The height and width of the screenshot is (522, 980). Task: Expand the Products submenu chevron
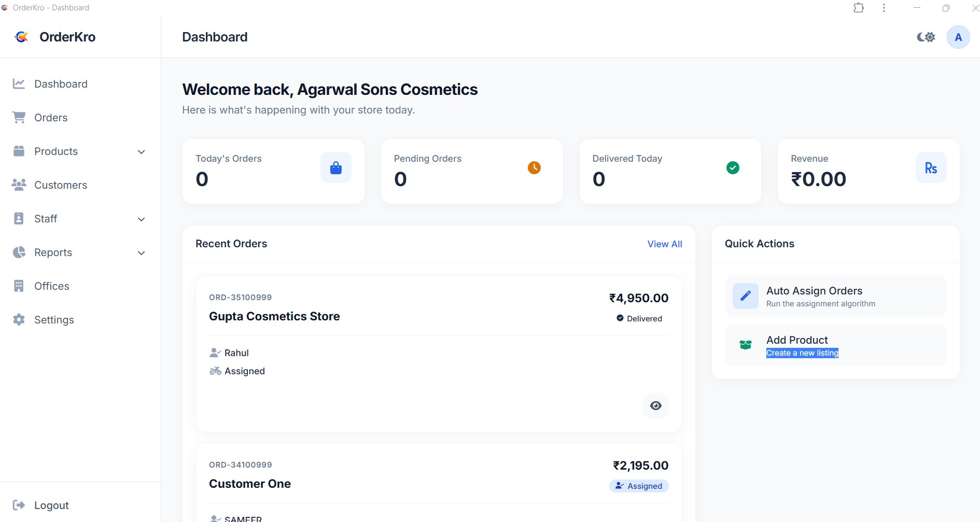tap(141, 151)
